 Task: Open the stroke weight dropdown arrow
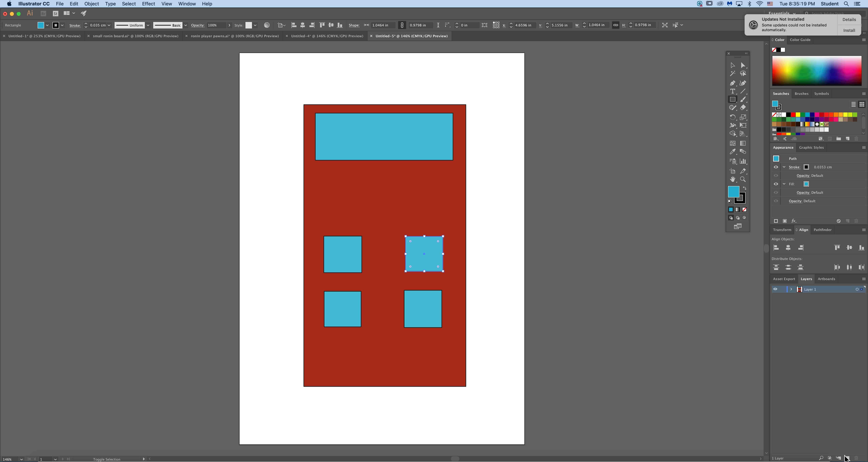point(109,25)
